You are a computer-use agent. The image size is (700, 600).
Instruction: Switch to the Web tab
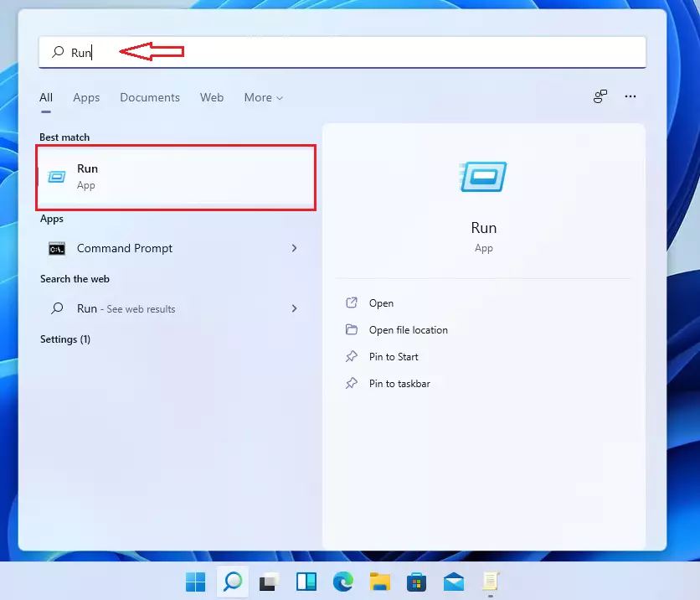(212, 97)
